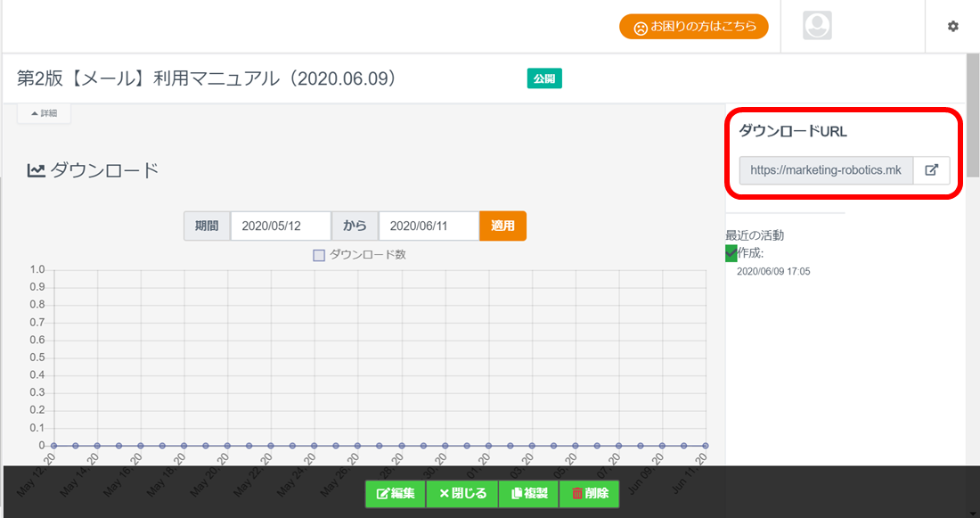980x518 pixels.
Task: Click the green checkmark activity icon
Action: coord(731,253)
